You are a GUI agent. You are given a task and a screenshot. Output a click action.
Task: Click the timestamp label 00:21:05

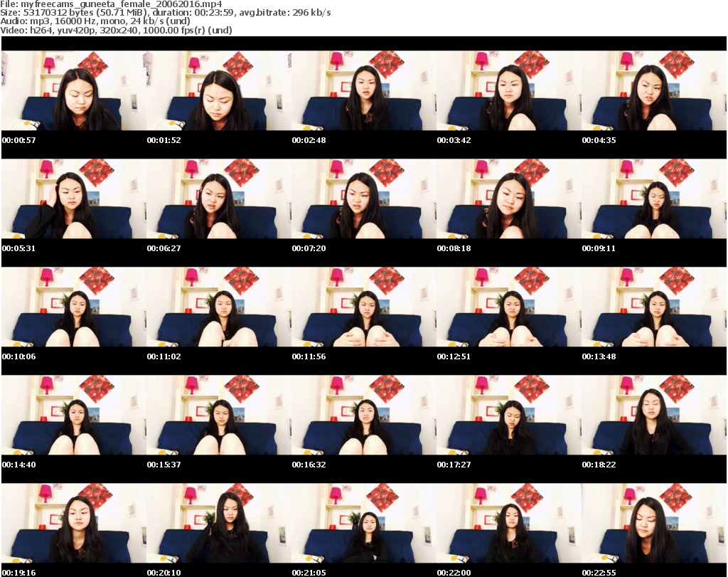pos(309,573)
